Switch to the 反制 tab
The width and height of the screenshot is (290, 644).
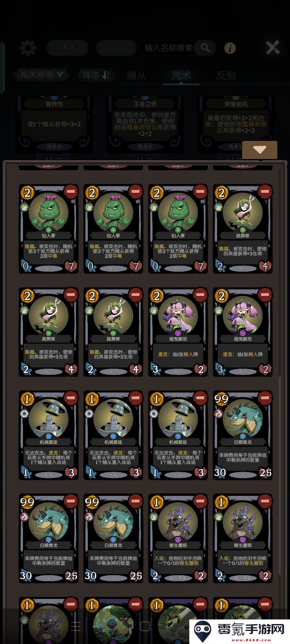pos(226,75)
